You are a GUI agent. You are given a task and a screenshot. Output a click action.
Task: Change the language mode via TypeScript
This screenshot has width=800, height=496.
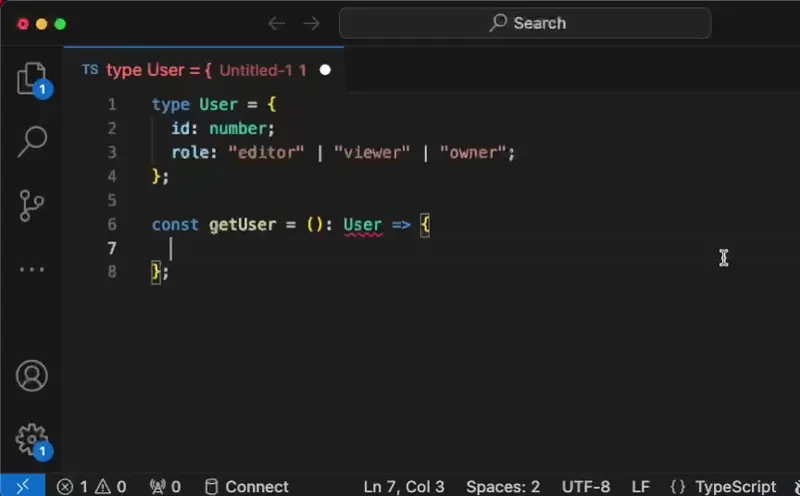click(x=735, y=486)
